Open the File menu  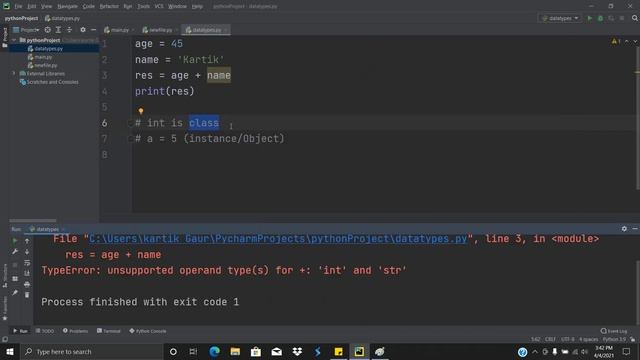[x=18, y=7]
